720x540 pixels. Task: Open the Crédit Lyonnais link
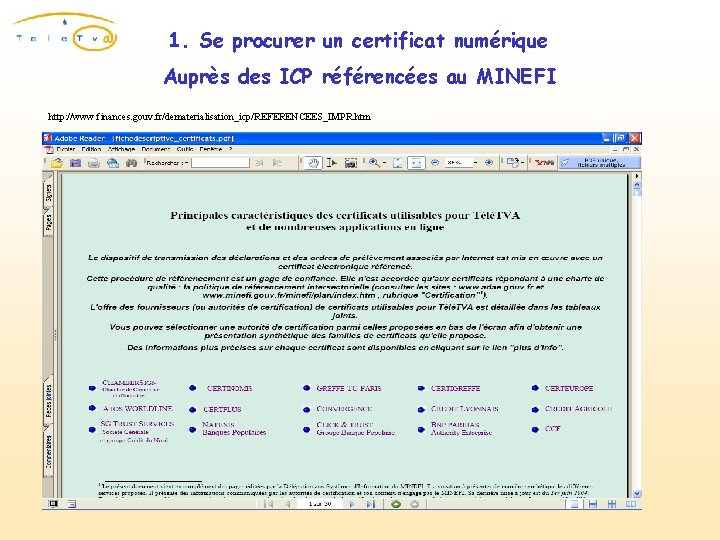464,408
